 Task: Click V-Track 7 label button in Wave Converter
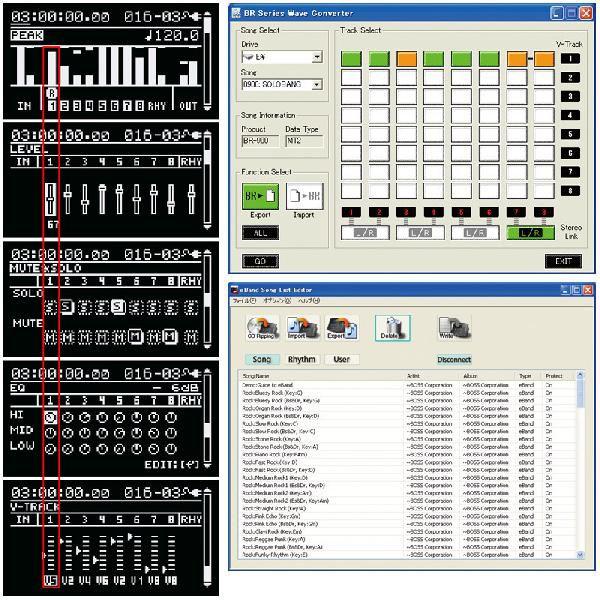570,172
